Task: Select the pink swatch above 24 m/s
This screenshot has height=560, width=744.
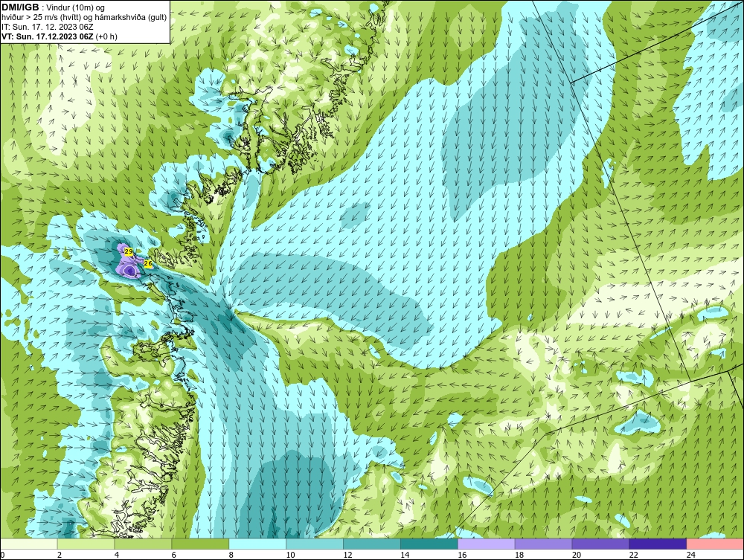Action: [715, 544]
